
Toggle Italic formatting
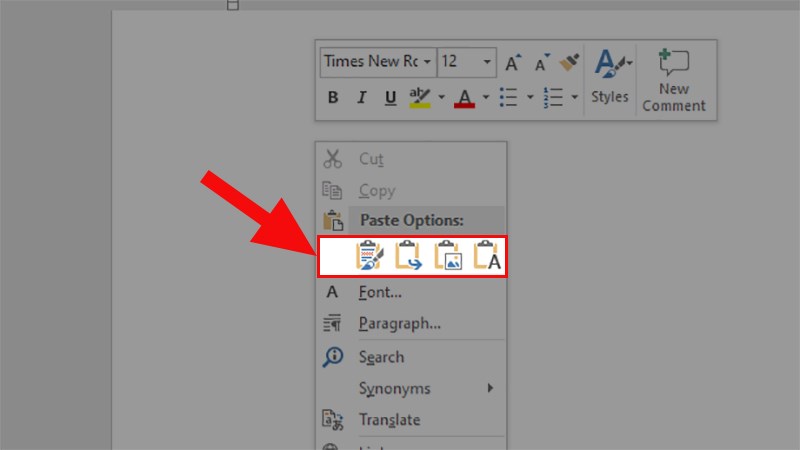362,97
